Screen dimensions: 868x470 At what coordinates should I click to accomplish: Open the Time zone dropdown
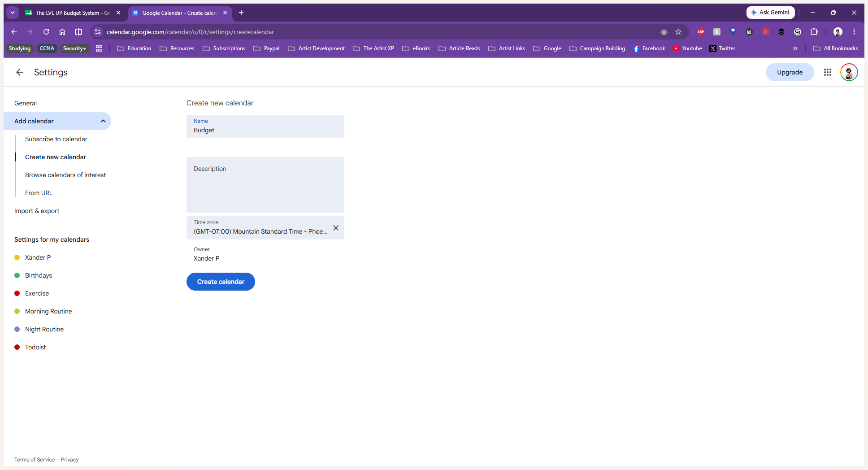point(265,228)
